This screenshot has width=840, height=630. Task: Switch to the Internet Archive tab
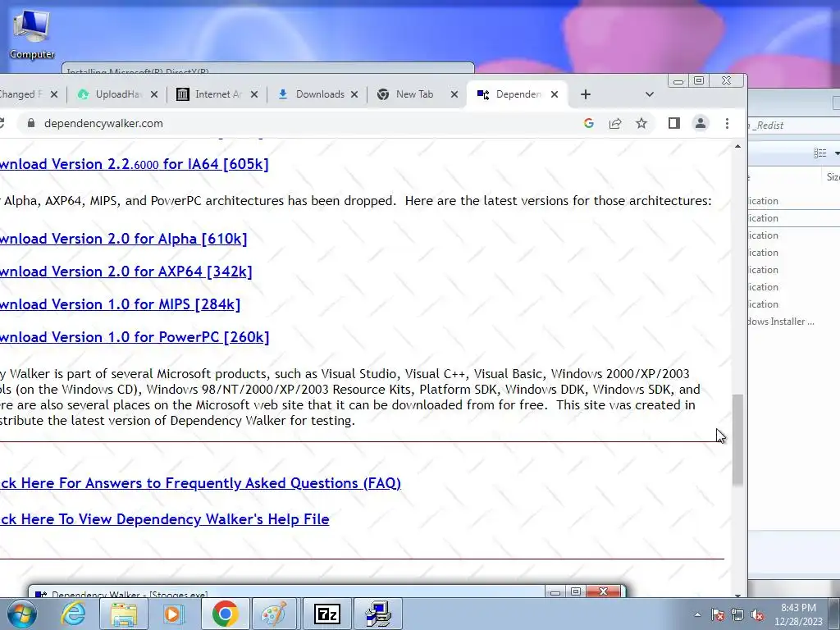pos(217,94)
